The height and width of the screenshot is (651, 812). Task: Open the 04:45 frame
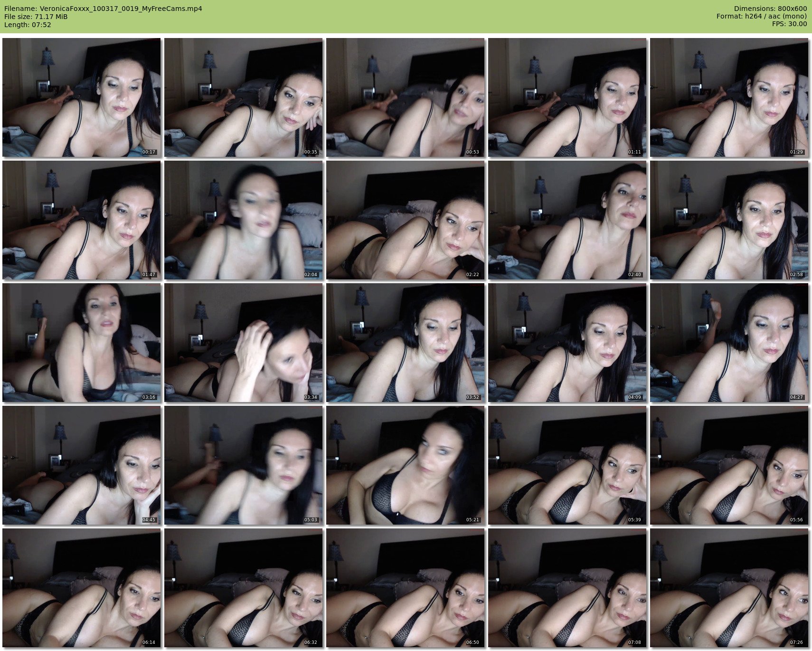tap(82, 465)
